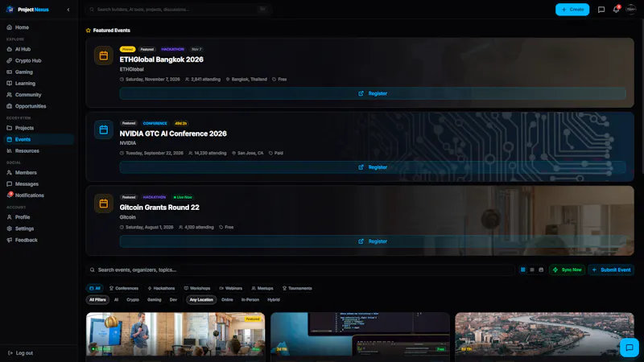This screenshot has height=362, width=644.
Task: Open Crypto Hub in the sidebar
Action: [39, 61]
